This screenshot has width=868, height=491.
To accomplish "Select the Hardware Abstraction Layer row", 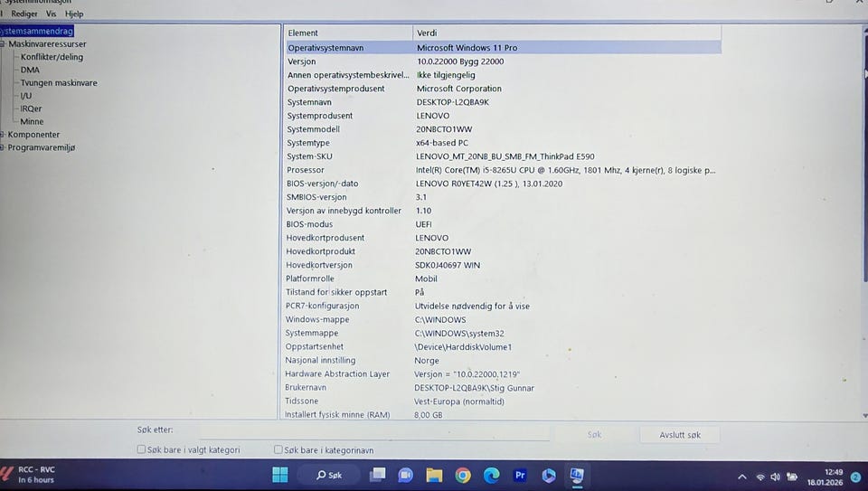I will coord(503,373).
